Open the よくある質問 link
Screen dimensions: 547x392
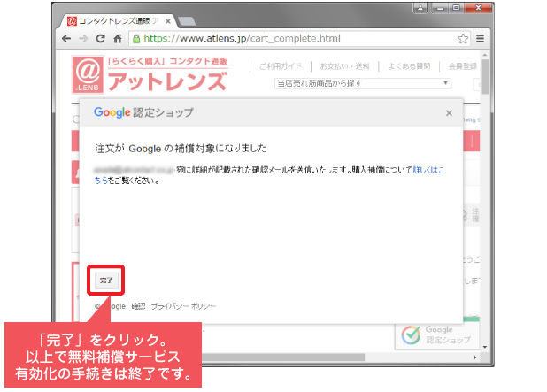(409, 66)
